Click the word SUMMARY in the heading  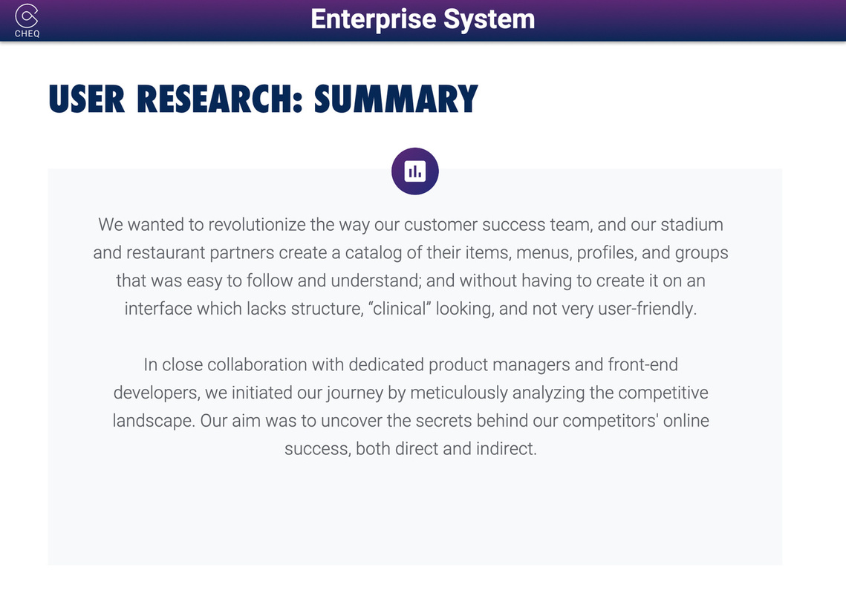pyautogui.click(x=396, y=99)
